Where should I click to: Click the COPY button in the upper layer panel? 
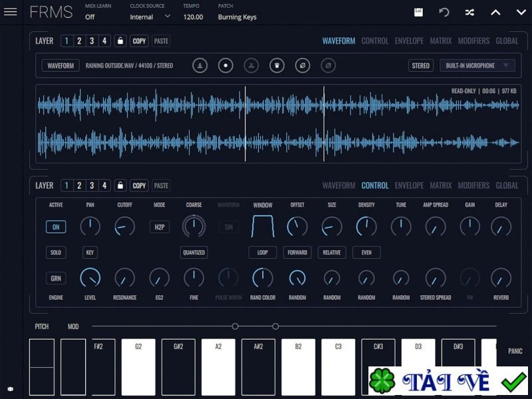click(x=139, y=41)
